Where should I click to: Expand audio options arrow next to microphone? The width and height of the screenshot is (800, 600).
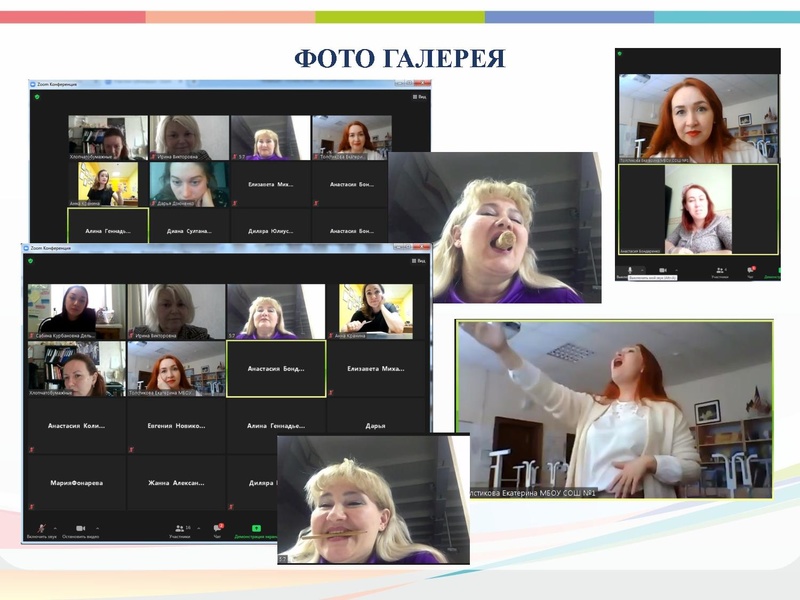(x=54, y=527)
